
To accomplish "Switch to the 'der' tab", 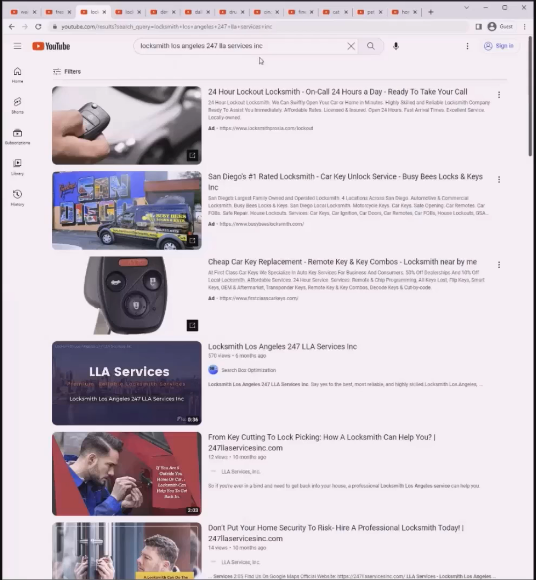I will click(163, 12).
